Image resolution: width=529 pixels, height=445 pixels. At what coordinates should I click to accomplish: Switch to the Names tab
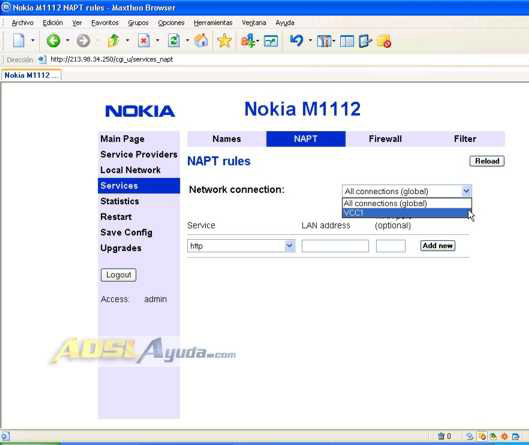coord(226,139)
